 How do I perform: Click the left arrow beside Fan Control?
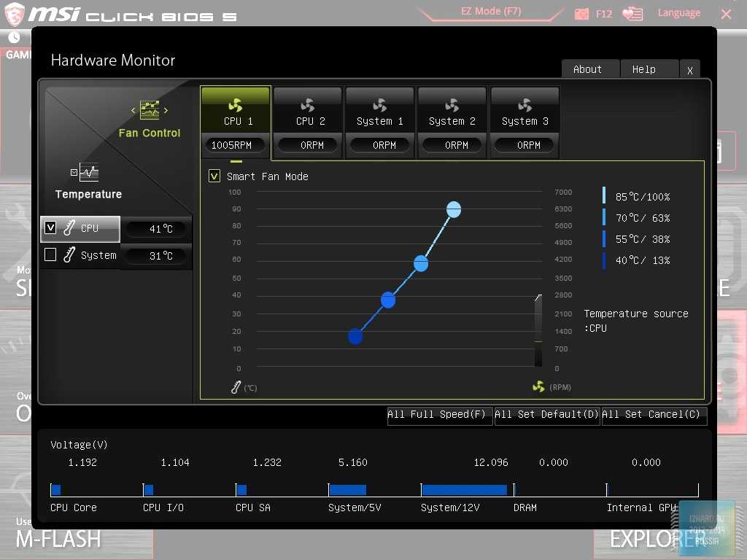pos(133,111)
